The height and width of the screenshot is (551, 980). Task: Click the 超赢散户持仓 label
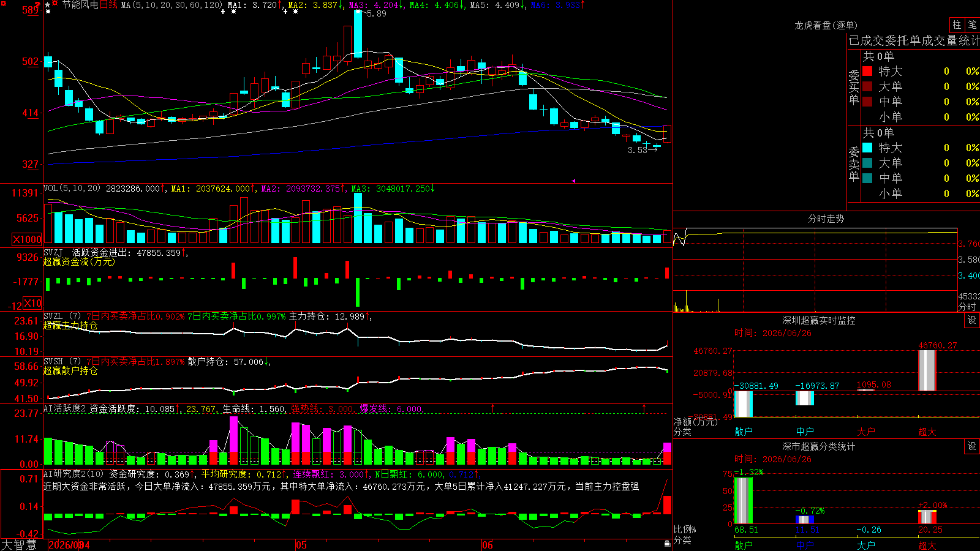coord(70,370)
